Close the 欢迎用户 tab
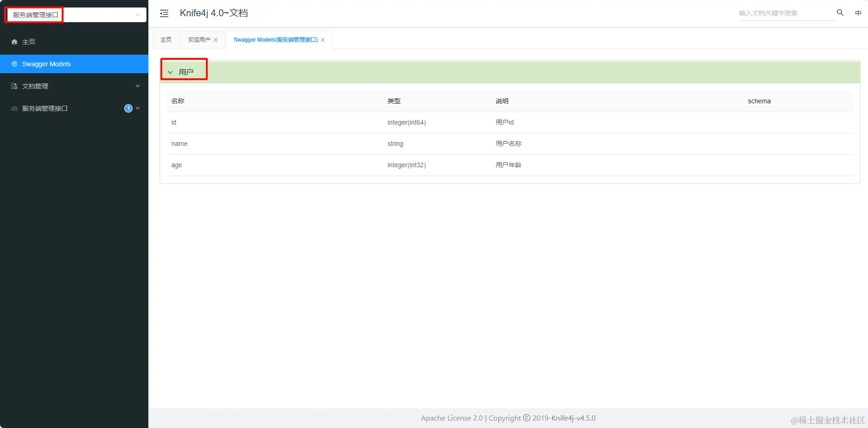868x428 pixels. tap(216, 40)
